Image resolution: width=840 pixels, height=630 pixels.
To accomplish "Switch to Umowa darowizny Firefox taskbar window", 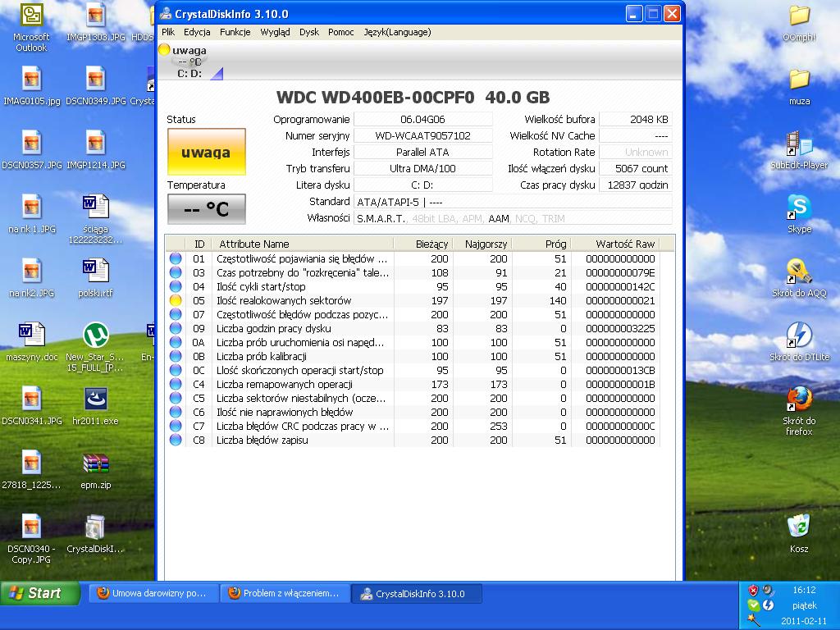I will coord(153,594).
